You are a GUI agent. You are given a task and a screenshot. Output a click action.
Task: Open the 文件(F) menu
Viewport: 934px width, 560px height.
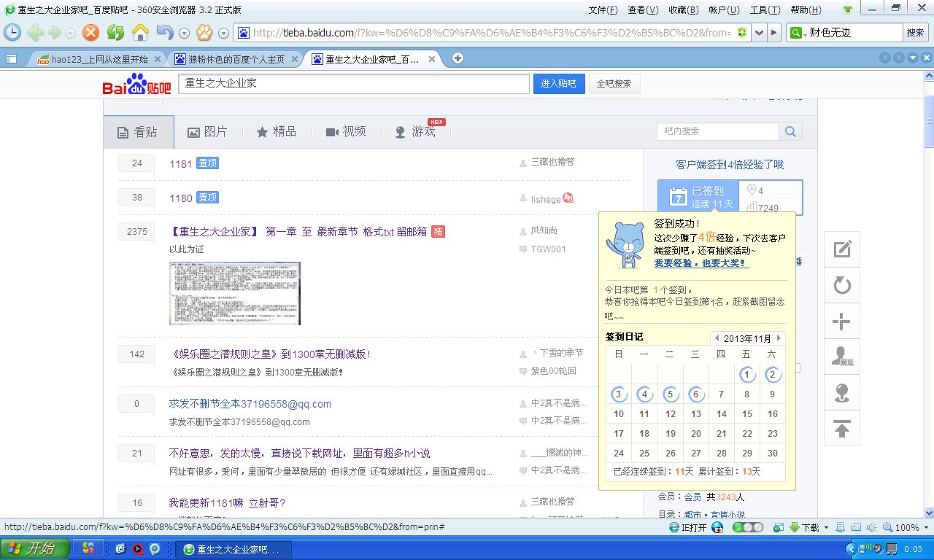[603, 9]
